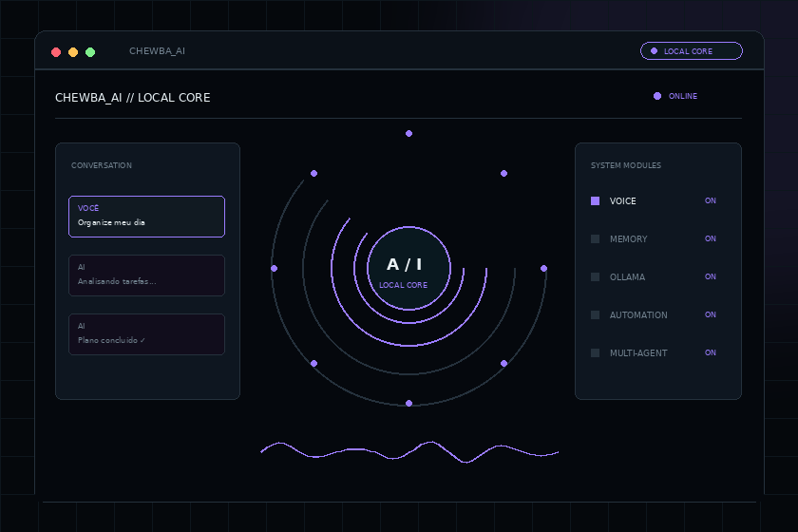
Task: Click the MULTI-AGENT module label
Action: 638,352
